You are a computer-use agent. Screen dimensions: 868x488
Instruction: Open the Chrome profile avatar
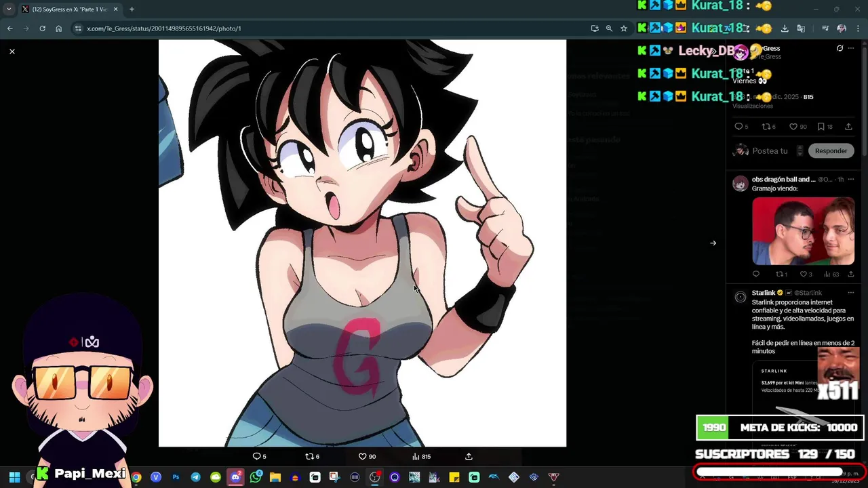[x=842, y=28]
